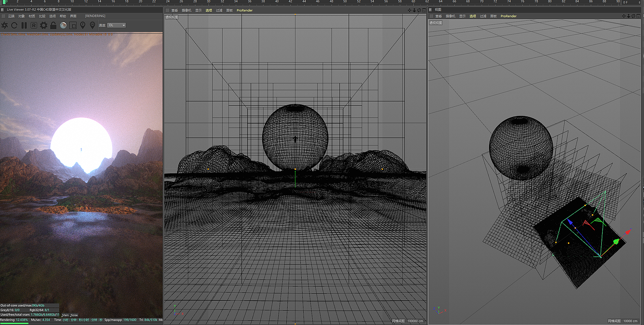Viewport: 644px width, 325px height.
Task: Pick focus with the F pin icon
Action: pos(83,25)
